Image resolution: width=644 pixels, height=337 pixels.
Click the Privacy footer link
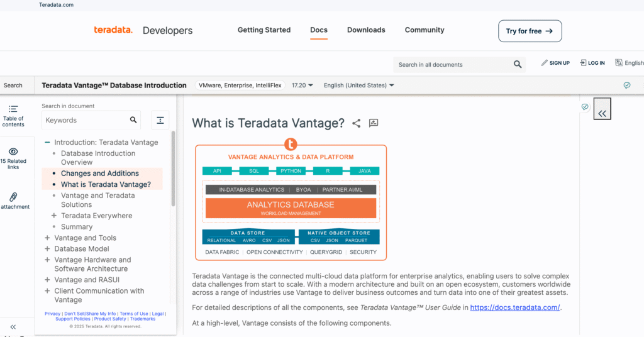(52, 314)
